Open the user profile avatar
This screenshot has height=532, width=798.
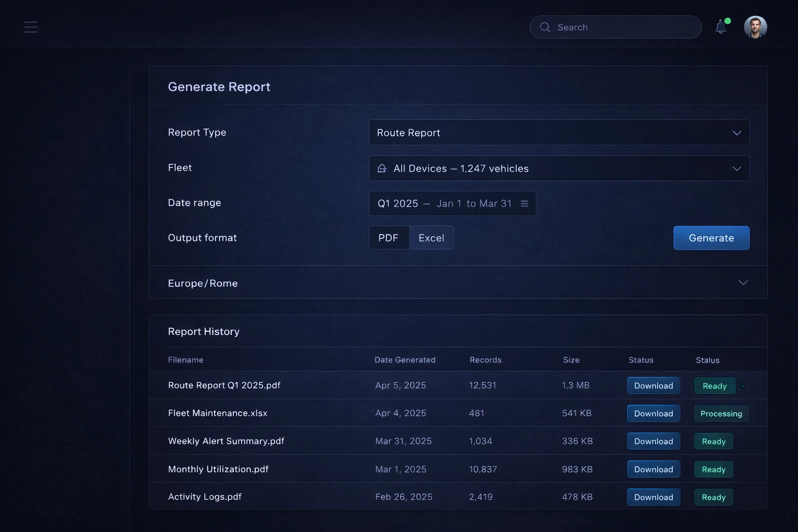(x=755, y=27)
